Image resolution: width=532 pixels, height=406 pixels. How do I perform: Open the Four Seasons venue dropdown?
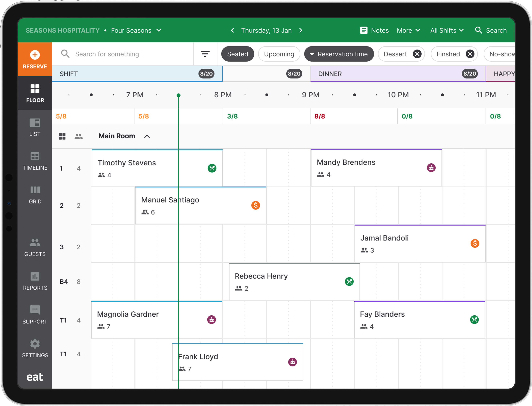[x=135, y=30]
